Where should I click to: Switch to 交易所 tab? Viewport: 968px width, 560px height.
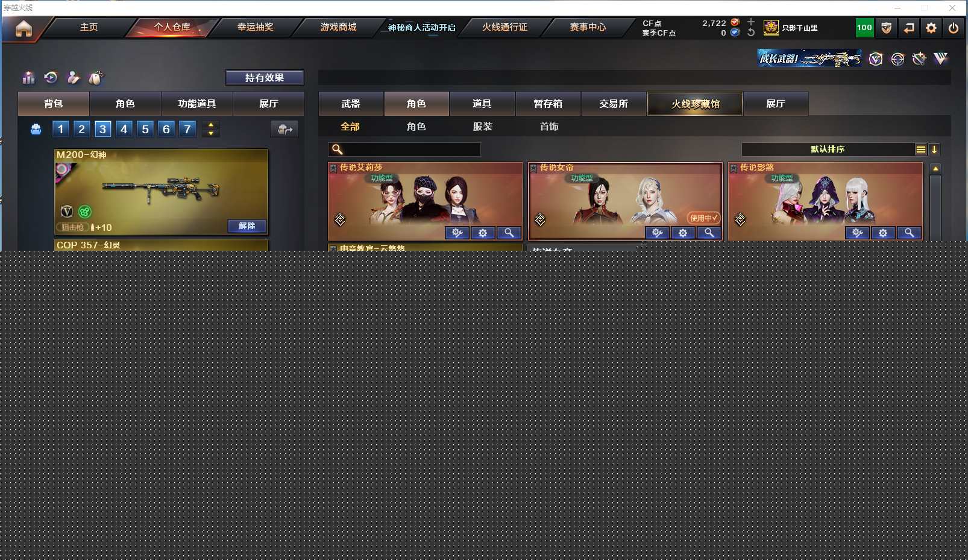click(x=614, y=104)
